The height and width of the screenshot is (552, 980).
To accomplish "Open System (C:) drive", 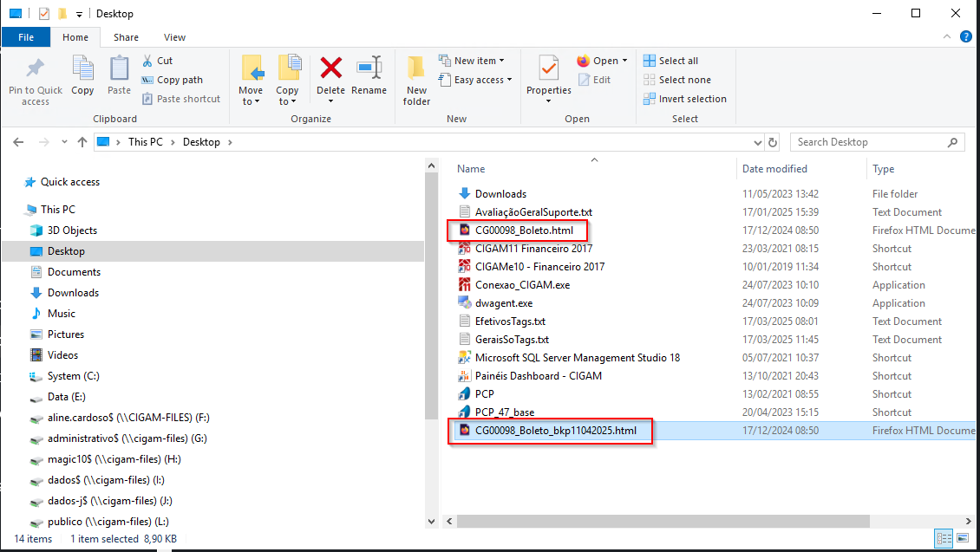I will tap(73, 376).
